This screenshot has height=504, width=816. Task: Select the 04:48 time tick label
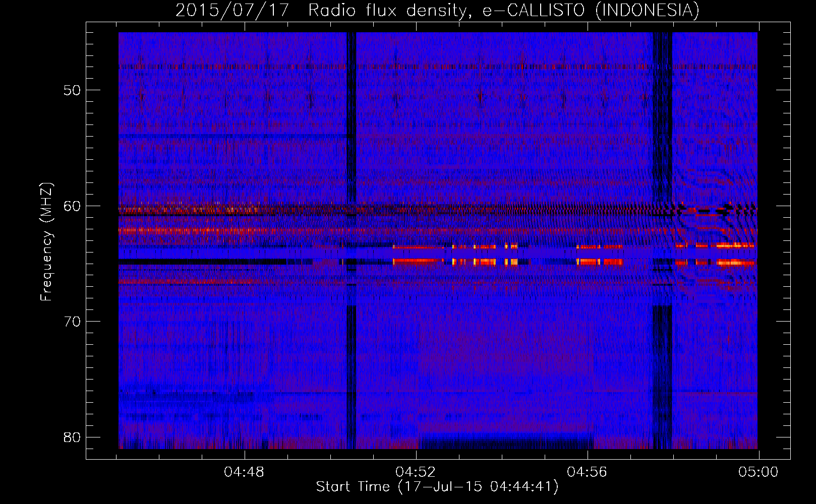[x=245, y=472]
